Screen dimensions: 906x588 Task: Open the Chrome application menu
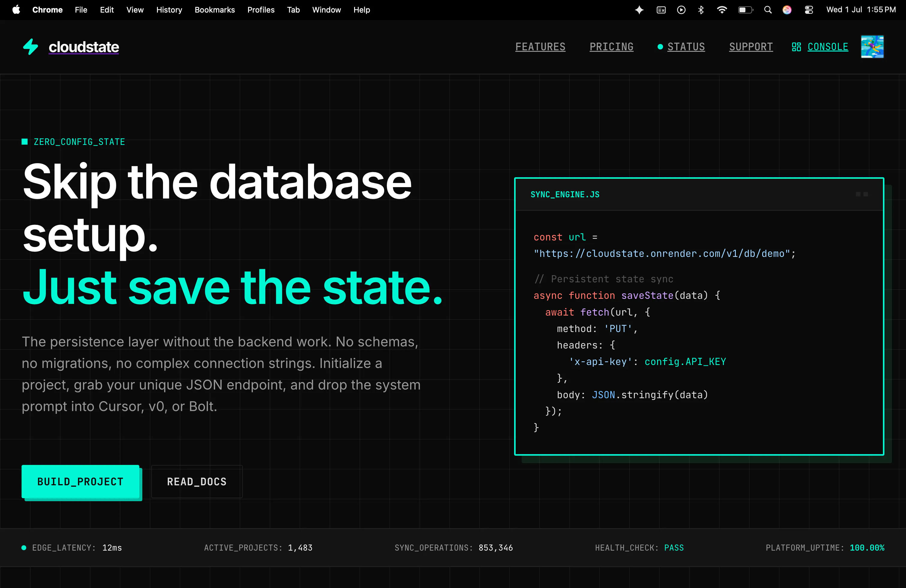[x=47, y=10]
